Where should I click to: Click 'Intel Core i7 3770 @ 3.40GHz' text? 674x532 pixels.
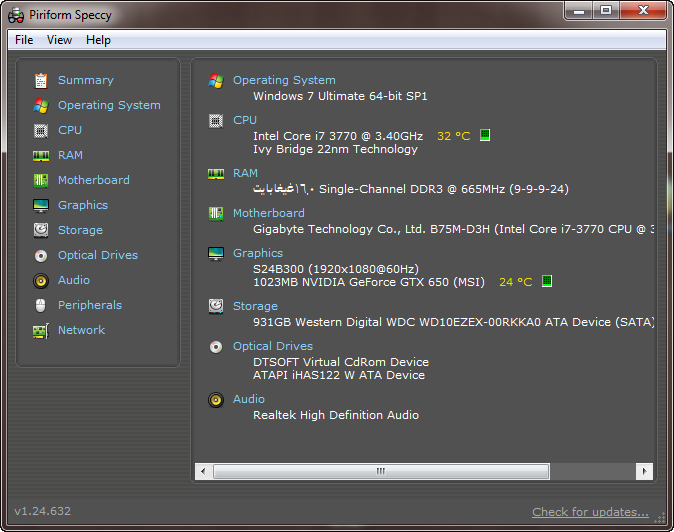[338, 136]
